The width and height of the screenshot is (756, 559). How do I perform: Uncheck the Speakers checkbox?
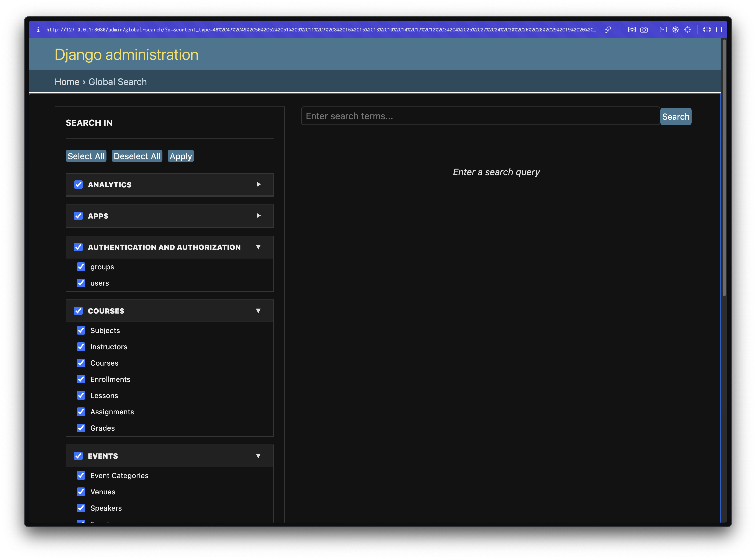tap(81, 508)
